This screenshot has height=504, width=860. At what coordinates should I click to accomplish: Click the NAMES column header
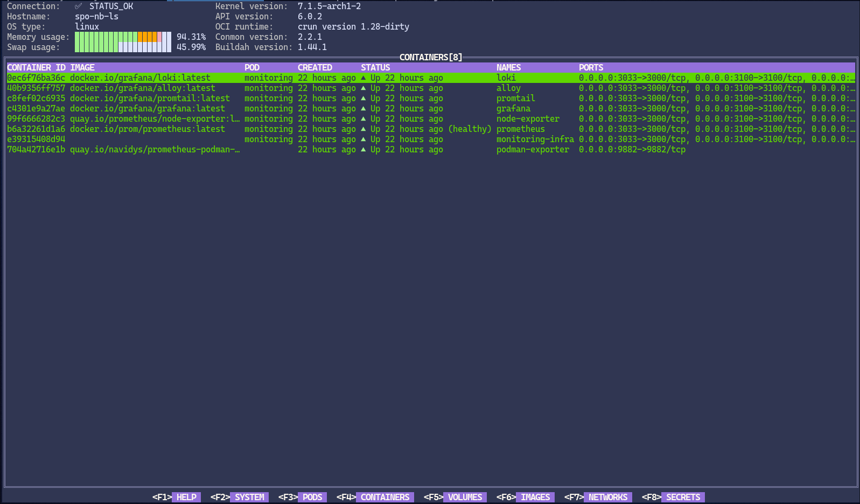point(509,67)
